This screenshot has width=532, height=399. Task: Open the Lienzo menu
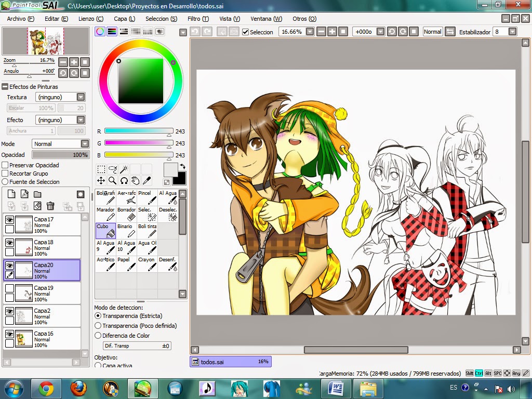click(91, 19)
